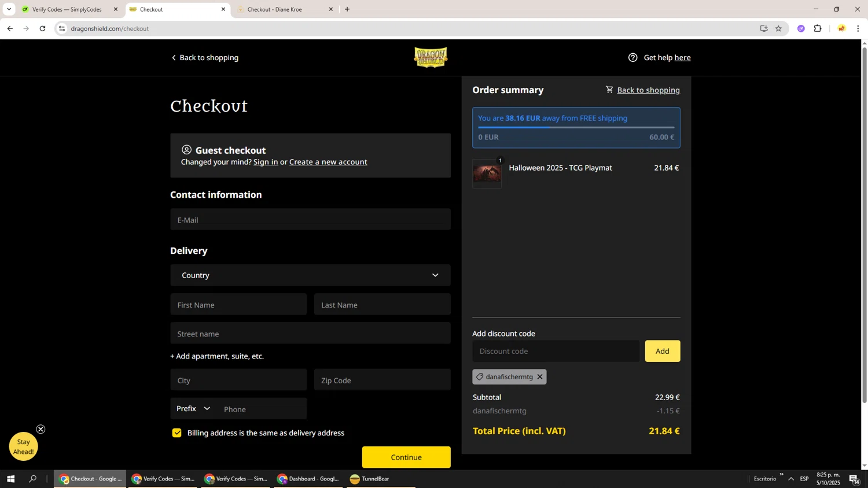
Task: Open Dashboard - Google Chrome taskbar window
Action: [x=308, y=479]
